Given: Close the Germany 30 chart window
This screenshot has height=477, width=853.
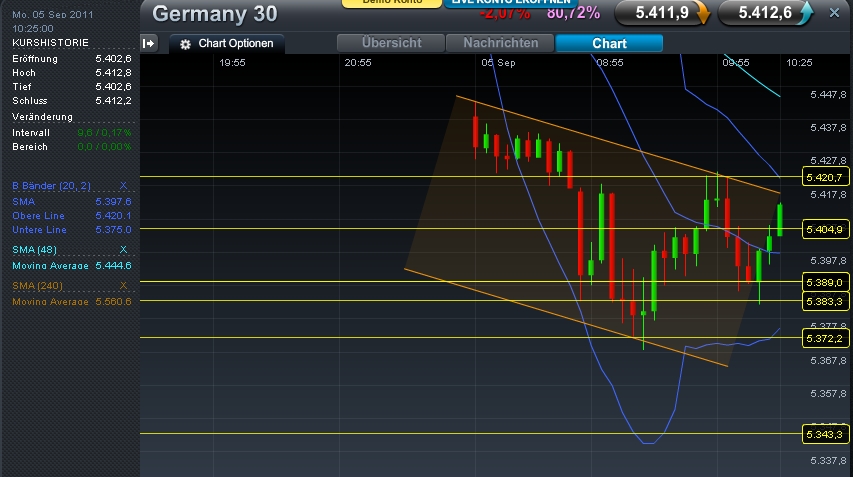Looking at the screenshot, I should coord(834,13).
